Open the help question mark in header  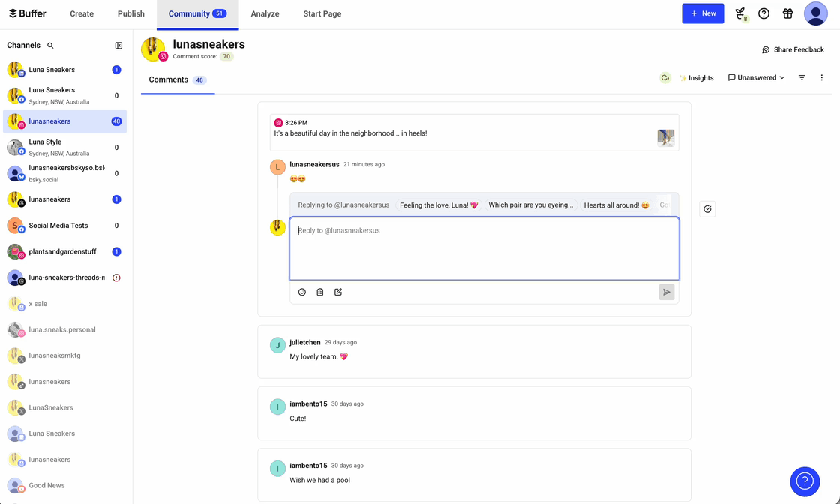coord(764,14)
